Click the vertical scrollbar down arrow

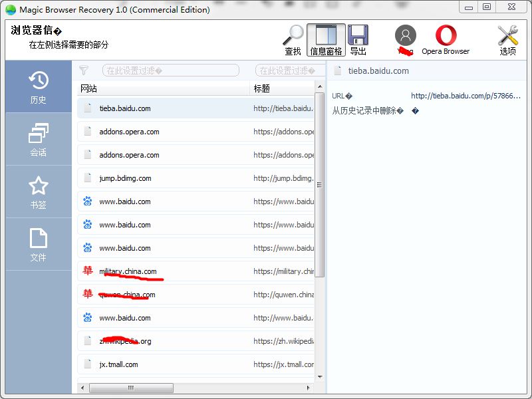tap(320, 377)
